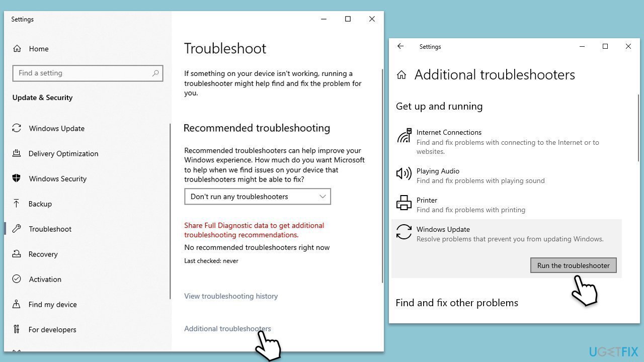Screen dimensions: 644x362
Task: Click the Windows Security shield icon
Action: click(17, 178)
